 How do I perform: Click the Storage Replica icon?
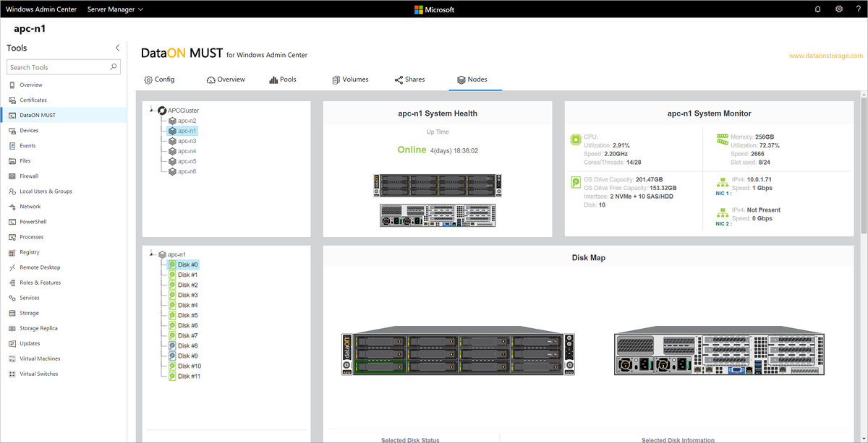(12, 328)
